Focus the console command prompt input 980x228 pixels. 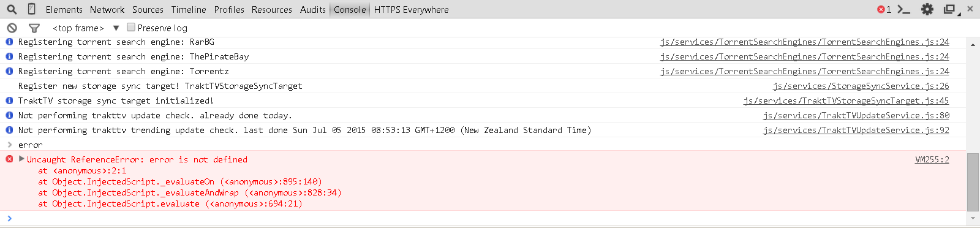[487, 218]
